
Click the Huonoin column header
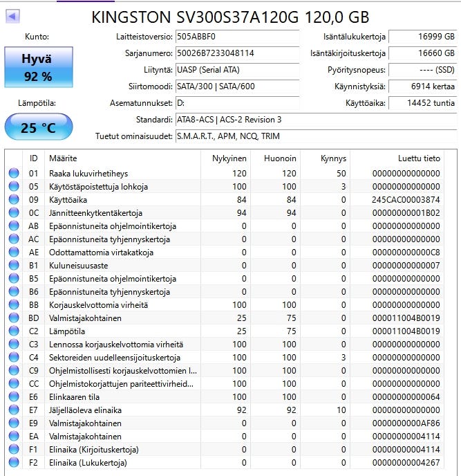coord(275,158)
